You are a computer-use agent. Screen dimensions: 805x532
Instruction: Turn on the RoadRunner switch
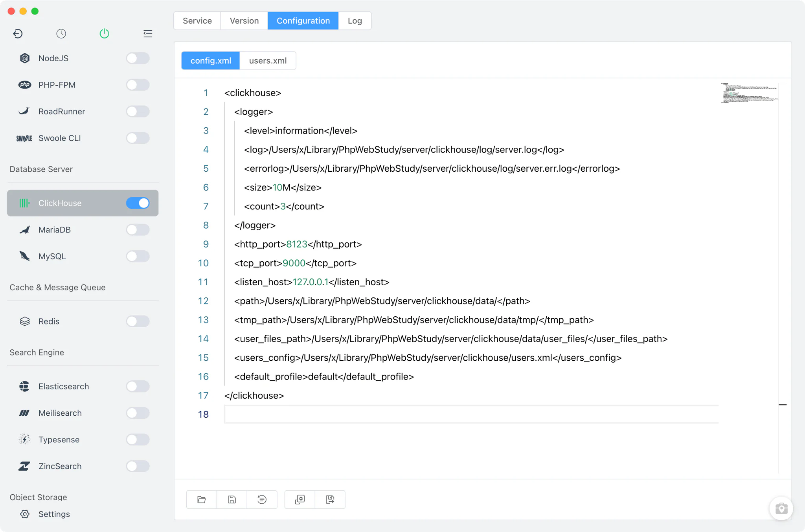coord(138,111)
